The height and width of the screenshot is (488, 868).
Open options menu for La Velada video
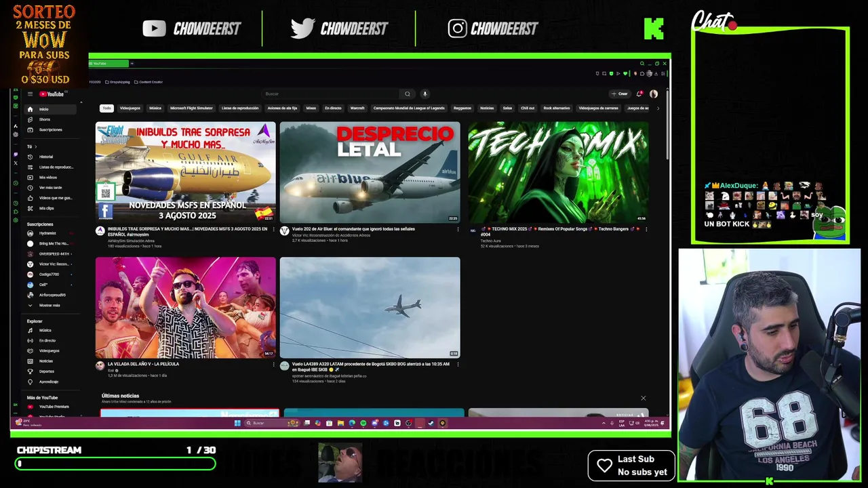click(x=274, y=365)
